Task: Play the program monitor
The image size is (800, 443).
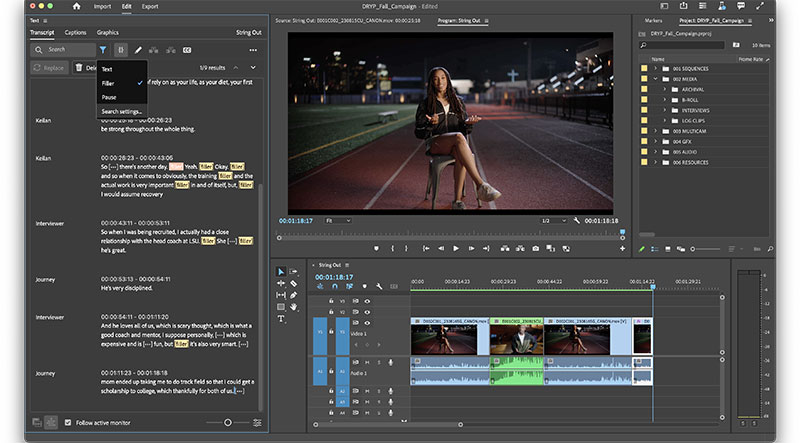Action: coord(456,249)
